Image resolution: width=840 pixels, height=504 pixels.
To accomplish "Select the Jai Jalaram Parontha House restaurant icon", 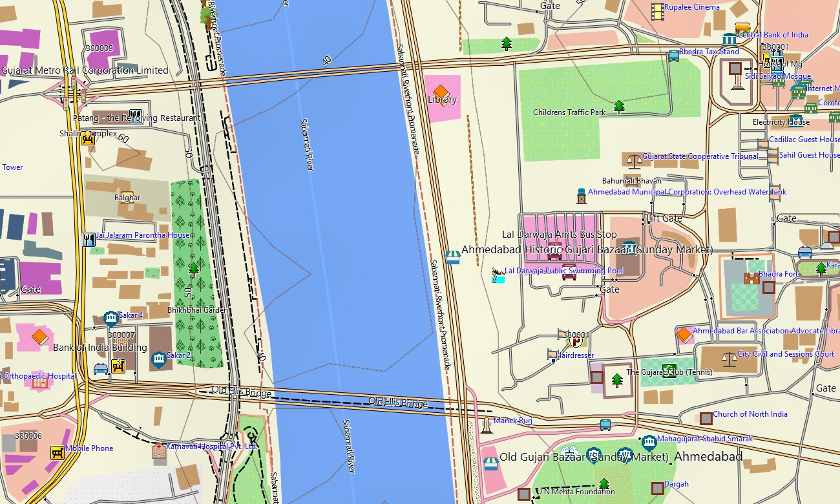I will (x=89, y=239).
